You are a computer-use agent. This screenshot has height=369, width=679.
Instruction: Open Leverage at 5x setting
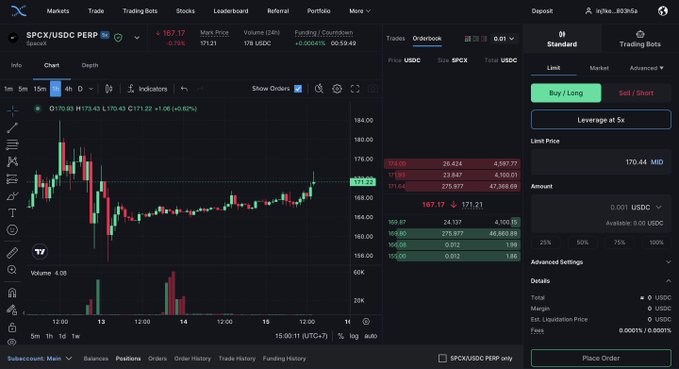pos(601,120)
